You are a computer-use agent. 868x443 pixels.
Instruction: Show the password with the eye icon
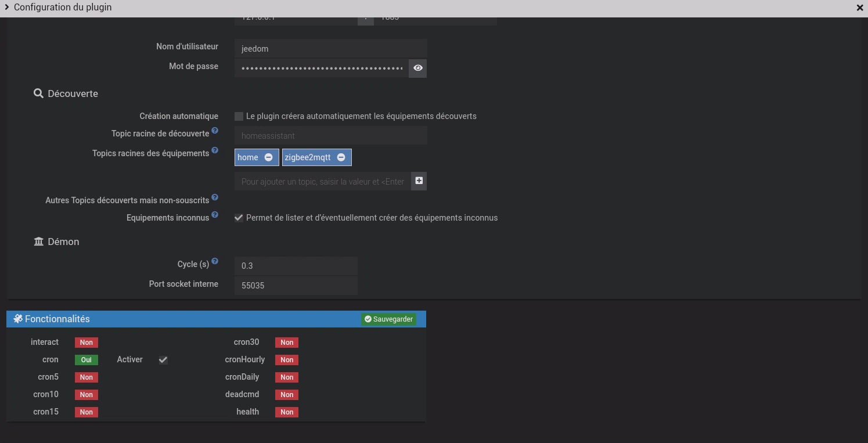(x=418, y=68)
